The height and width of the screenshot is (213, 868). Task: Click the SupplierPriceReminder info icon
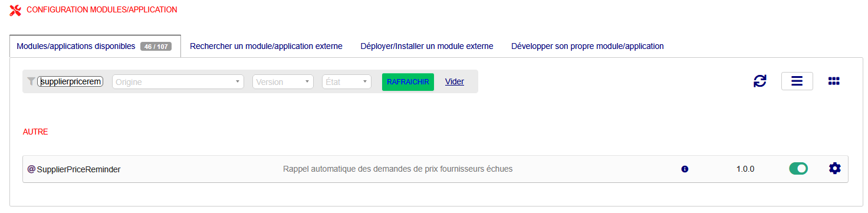click(685, 169)
